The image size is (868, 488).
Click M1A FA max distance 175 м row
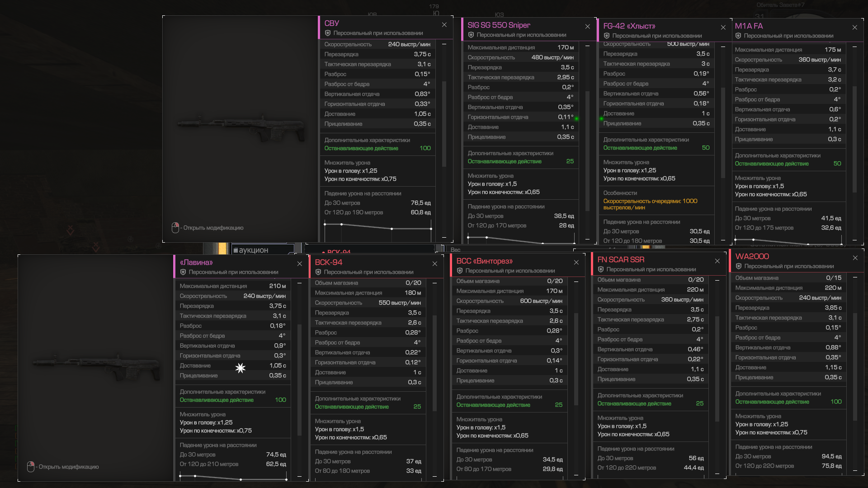pos(788,50)
